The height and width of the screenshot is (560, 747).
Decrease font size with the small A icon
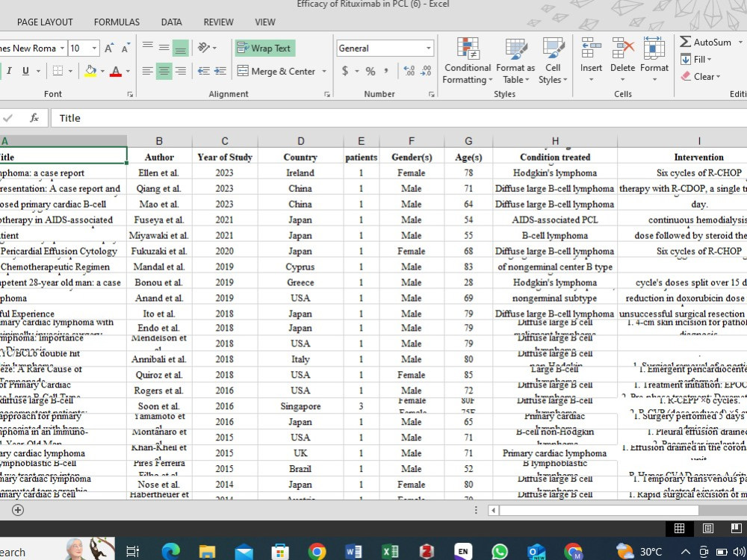tap(125, 48)
